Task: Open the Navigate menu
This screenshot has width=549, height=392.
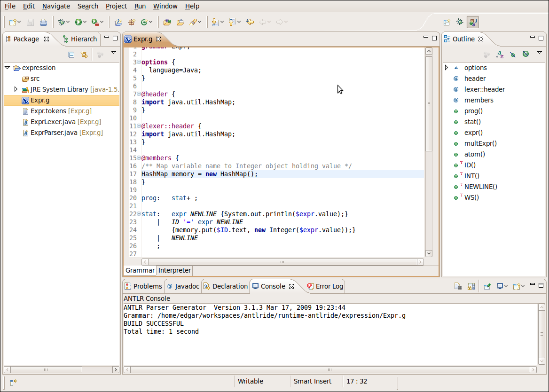Action: click(56, 6)
